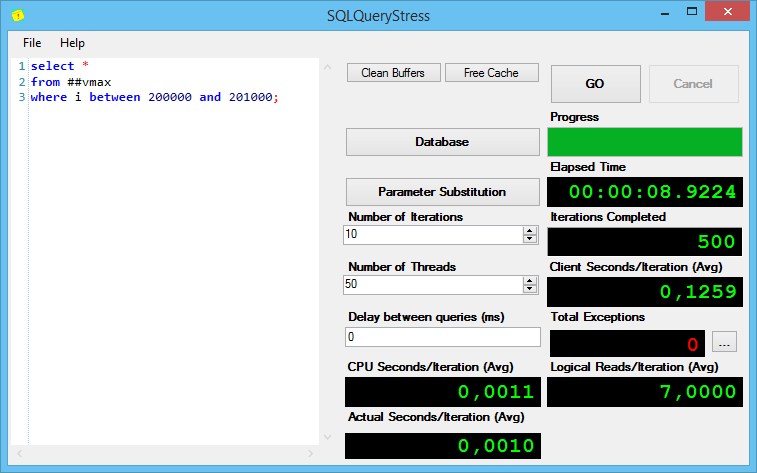Image resolution: width=757 pixels, height=473 pixels.
Task: Click the Elapsed Time value 00:00:08.9224
Action: [x=652, y=192]
